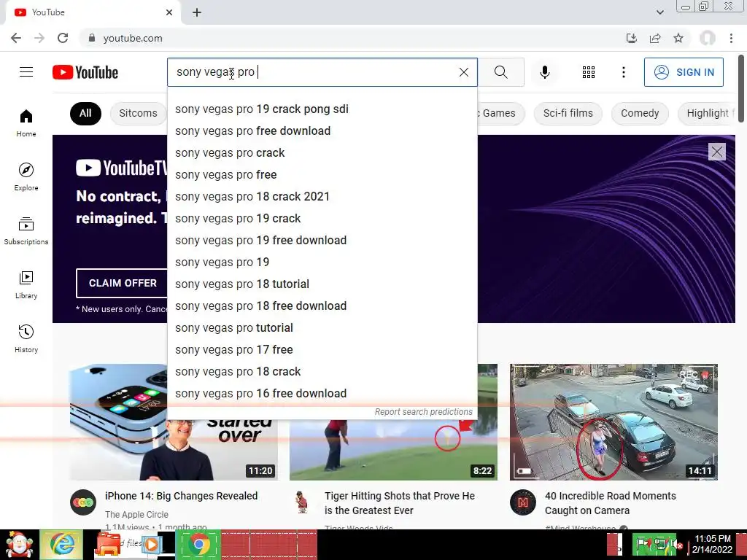The width and height of the screenshot is (747, 560).
Task: Go back in the browser
Action: tap(16, 38)
